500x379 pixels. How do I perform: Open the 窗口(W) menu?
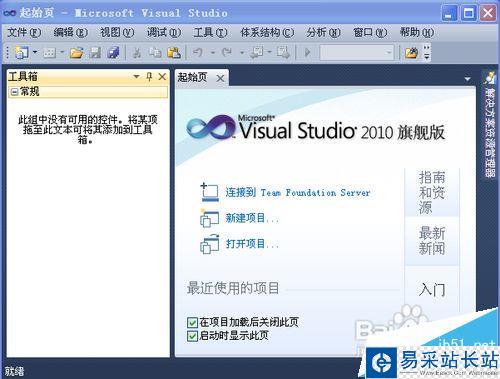[370, 33]
